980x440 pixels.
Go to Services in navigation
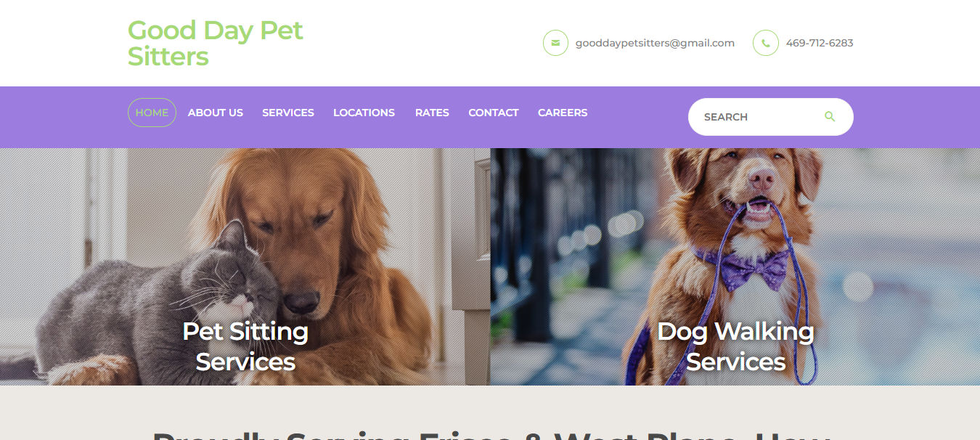click(x=288, y=113)
